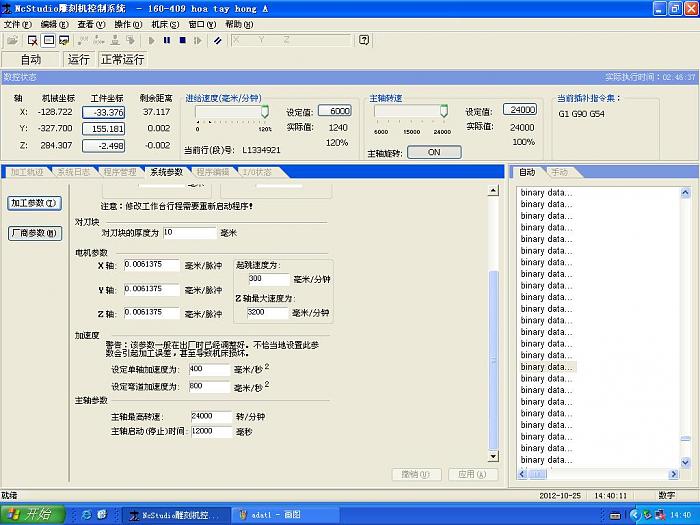Click the Y workpiece coordinate box 155.181
Viewport: 700px width, 525px height.
tap(104, 129)
